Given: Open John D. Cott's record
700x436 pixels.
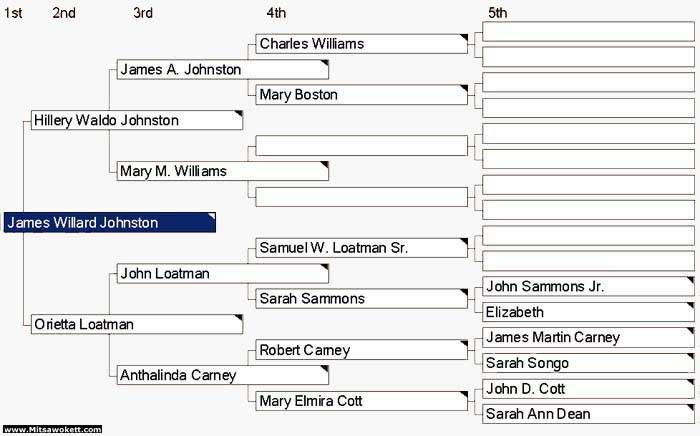Looking at the screenshot, I should click(x=588, y=388).
